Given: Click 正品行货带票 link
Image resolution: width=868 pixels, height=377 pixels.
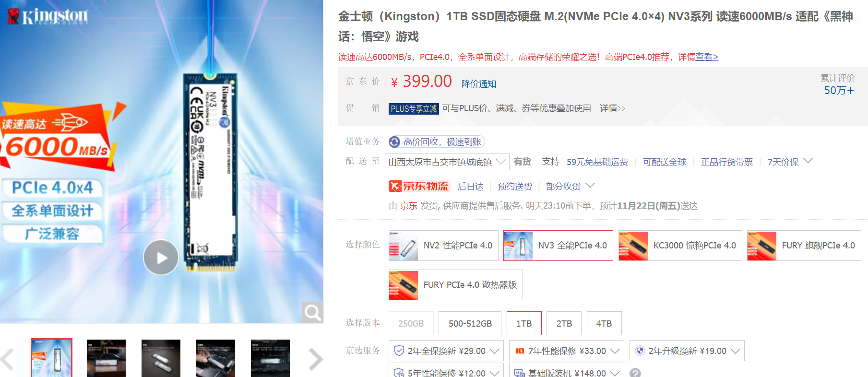Looking at the screenshot, I should click(x=727, y=162).
